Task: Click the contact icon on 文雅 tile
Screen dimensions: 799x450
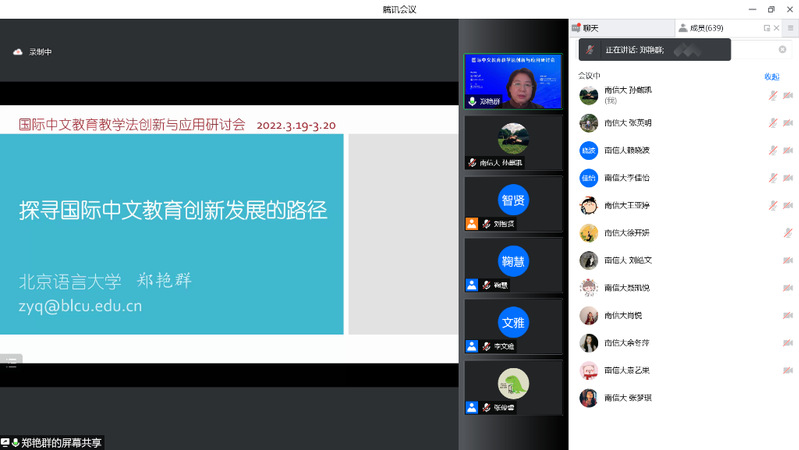Action: 471,346
